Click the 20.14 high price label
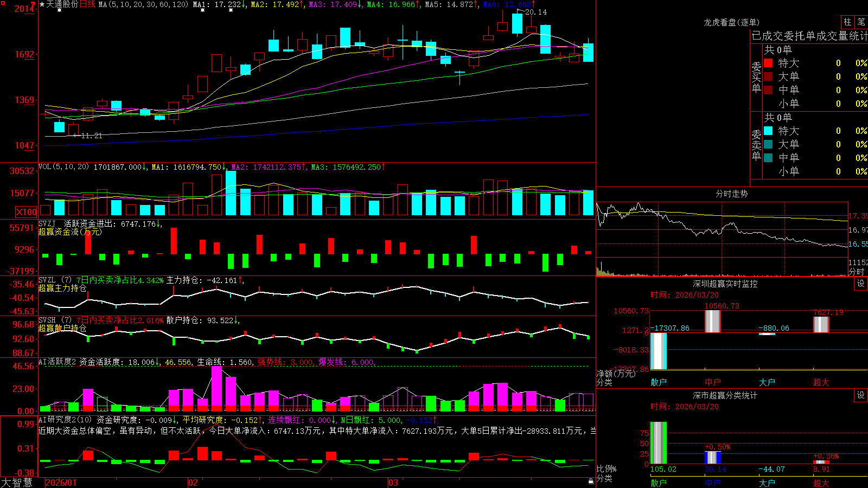Viewport: 868px width, 488px height. click(x=536, y=12)
